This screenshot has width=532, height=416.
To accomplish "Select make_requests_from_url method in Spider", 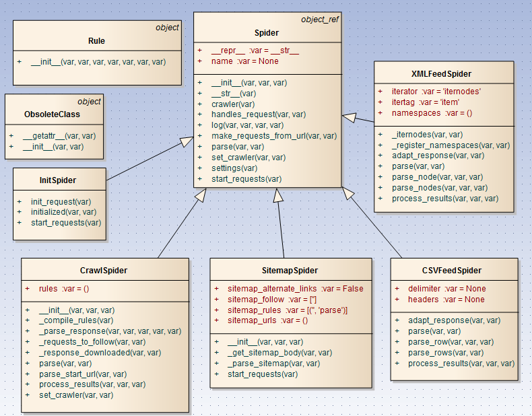I will tap(274, 136).
